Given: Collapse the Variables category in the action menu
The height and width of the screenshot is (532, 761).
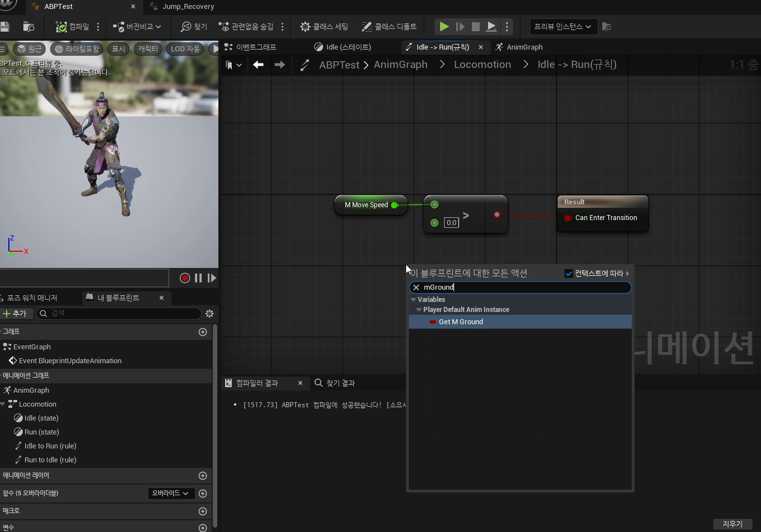Looking at the screenshot, I should (413, 300).
